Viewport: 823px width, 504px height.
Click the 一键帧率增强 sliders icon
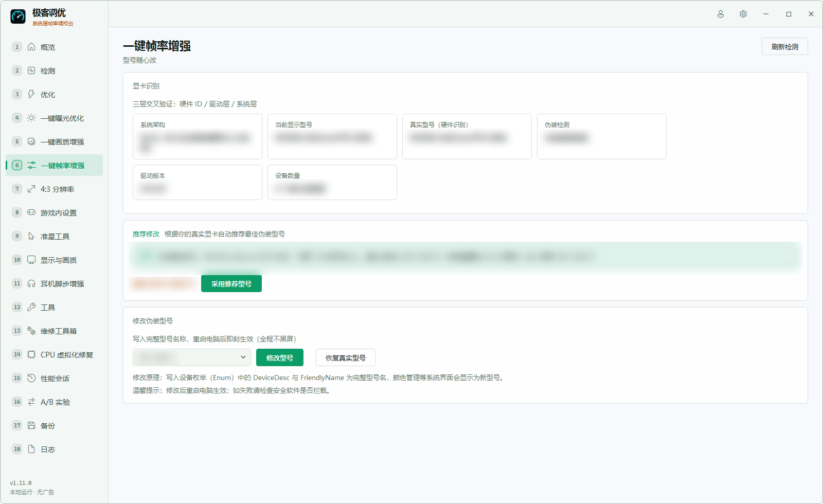click(x=31, y=165)
